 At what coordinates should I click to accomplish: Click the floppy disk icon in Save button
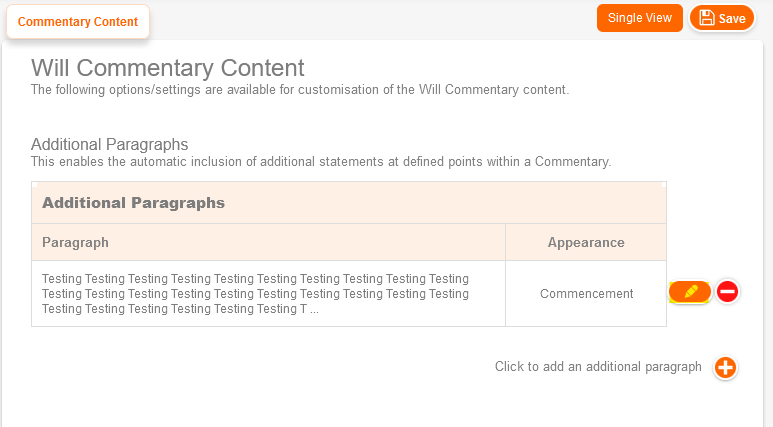pos(706,18)
